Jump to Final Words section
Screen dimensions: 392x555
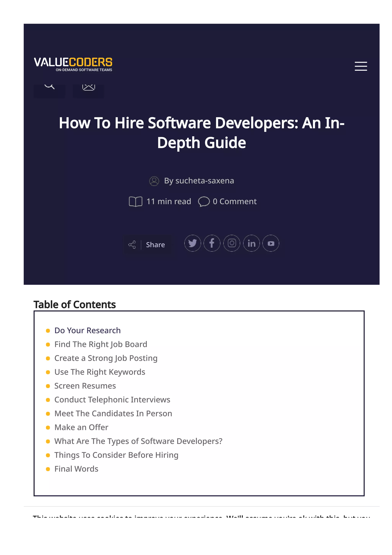tap(76, 469)
